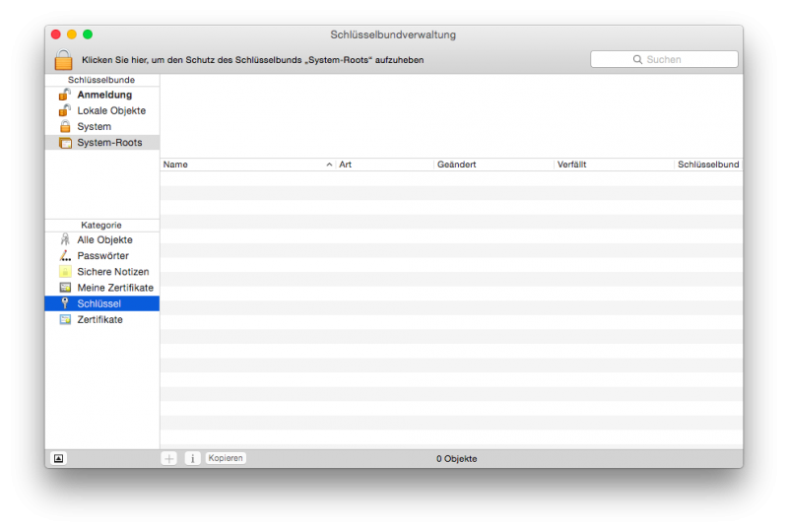The width and height of the screenshot is (788, 532).
Task: Click the System keychain lock icon
Action: [x=65, y=127]
